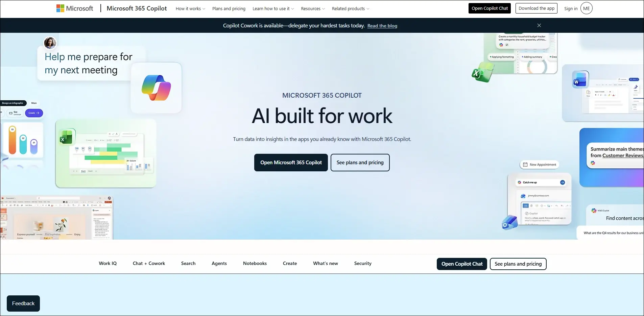Go to Microsoft 365 Copilot home link
The height and width of the screenshot is (316, 644).
137,8
